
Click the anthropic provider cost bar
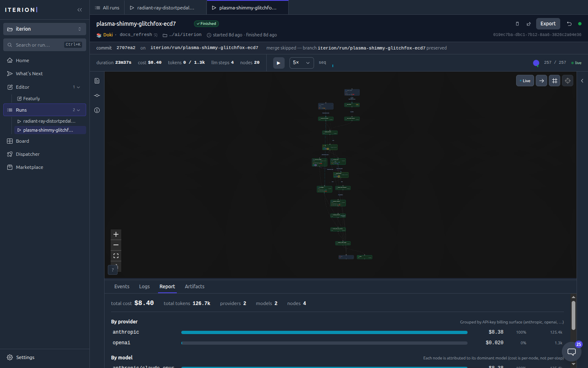pyautogui.click(x=324, y=332)
